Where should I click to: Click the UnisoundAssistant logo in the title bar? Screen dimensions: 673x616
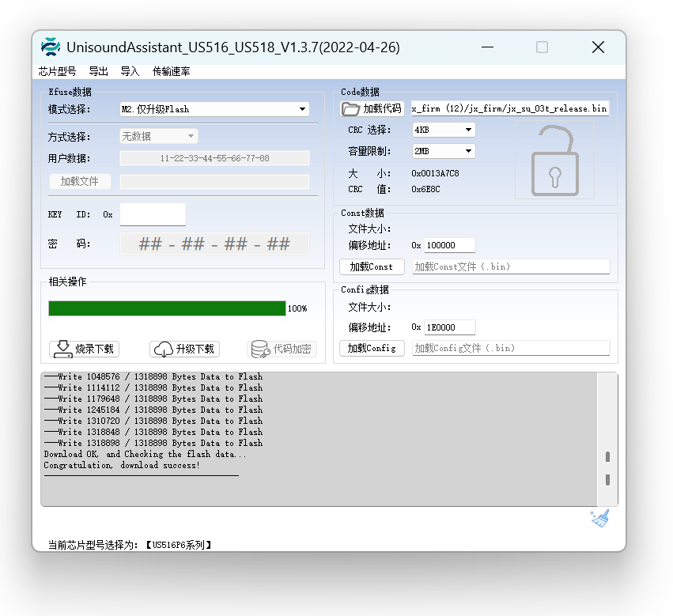click(50, 47)
